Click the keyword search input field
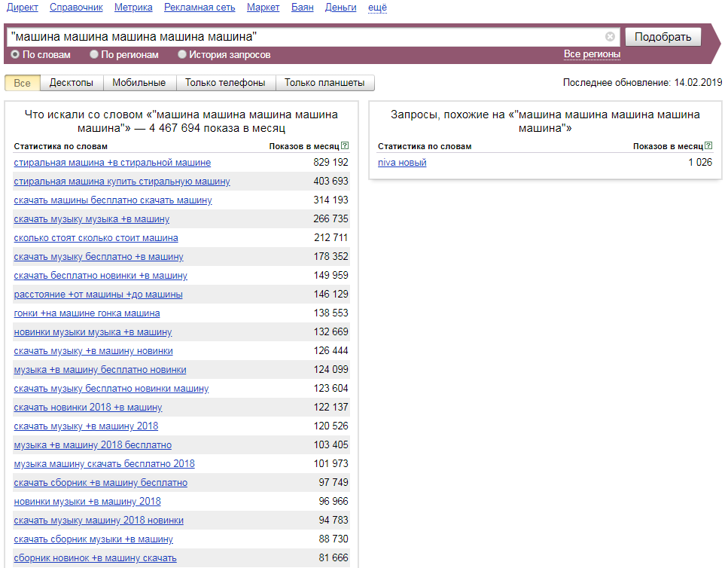 click(301, 37)
